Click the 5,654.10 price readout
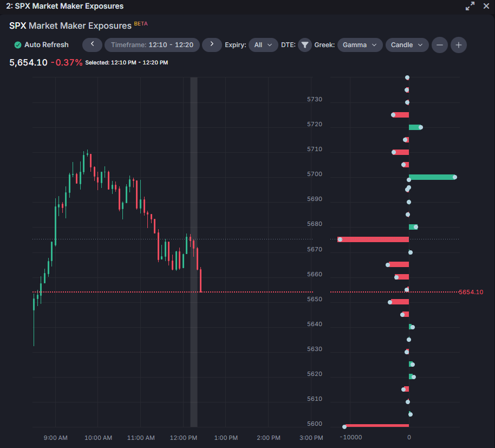This screenshot has width=495, height=448. point(28,62)
